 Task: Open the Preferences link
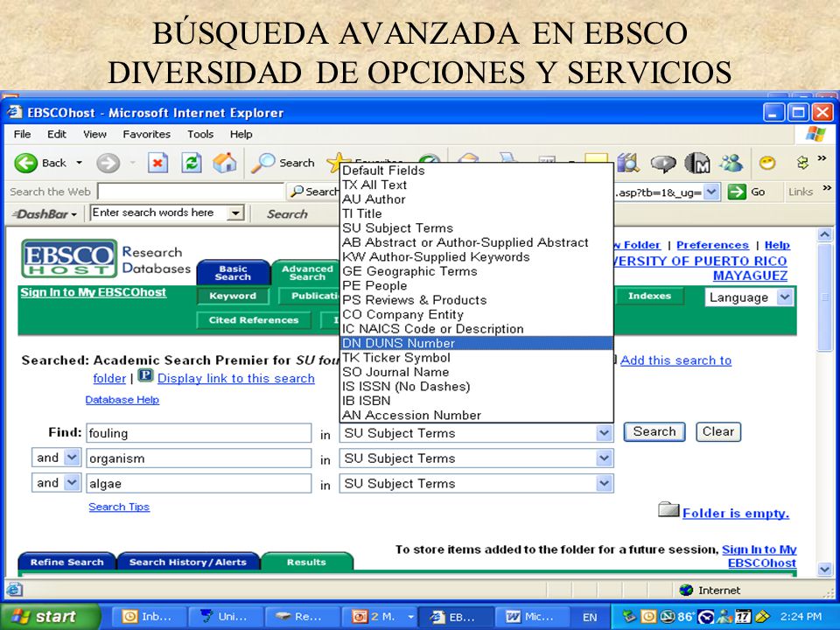click(712, 245)
